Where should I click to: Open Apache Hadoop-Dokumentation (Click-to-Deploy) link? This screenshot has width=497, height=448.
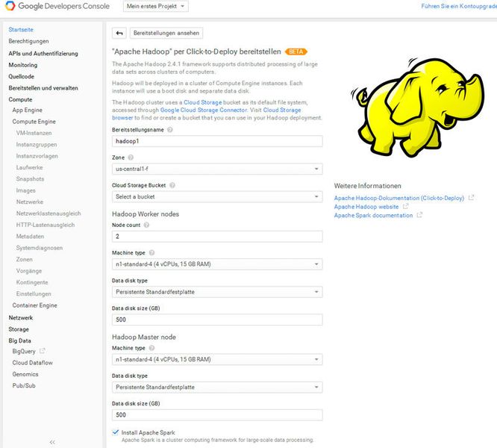click(x=399, y=198)
